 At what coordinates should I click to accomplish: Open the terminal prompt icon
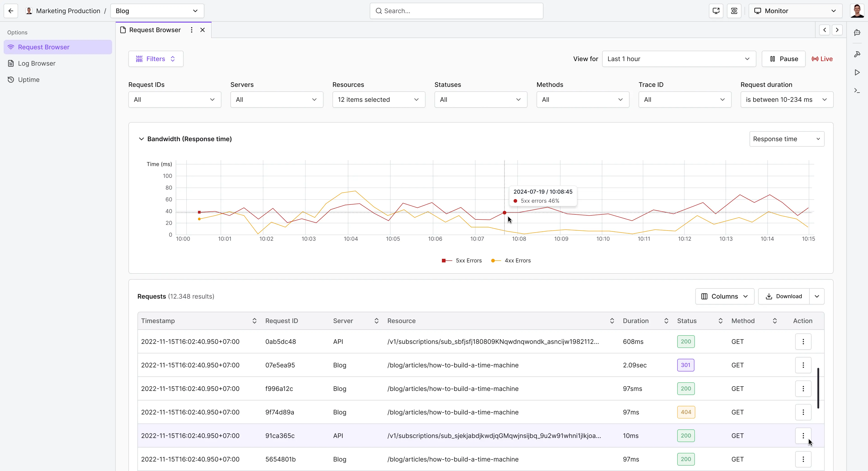coord(857,91)
